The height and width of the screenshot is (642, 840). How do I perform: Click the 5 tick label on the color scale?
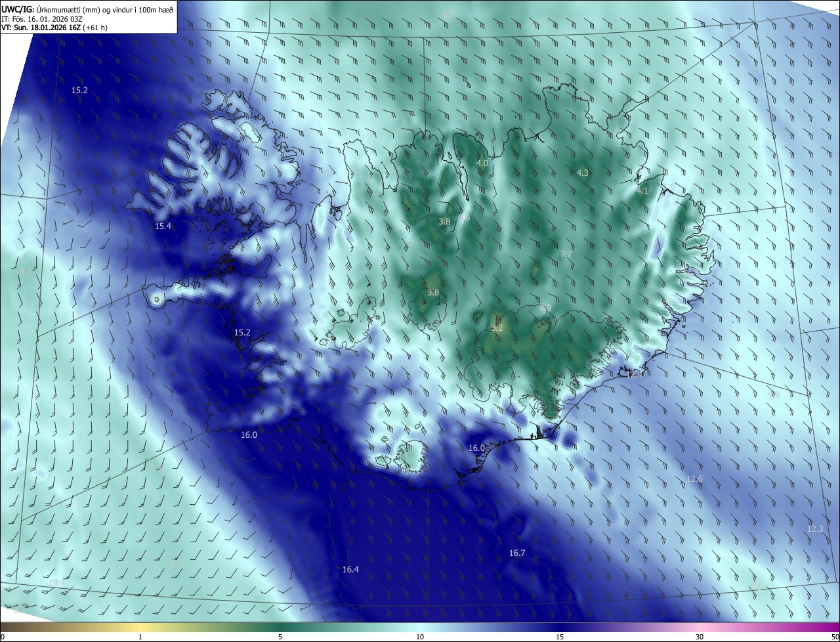pyautogui.click(x=280, y=637)
